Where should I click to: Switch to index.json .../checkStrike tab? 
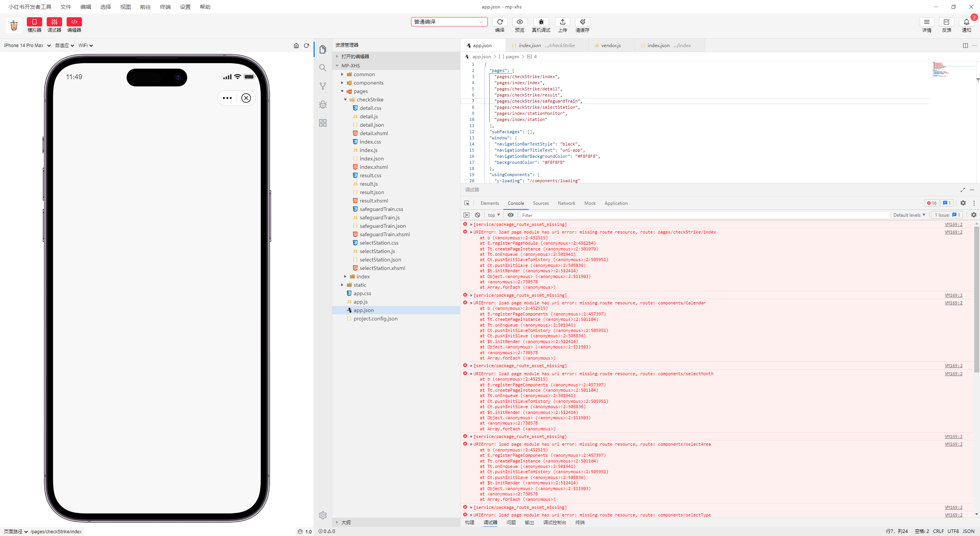pos(546,46)
